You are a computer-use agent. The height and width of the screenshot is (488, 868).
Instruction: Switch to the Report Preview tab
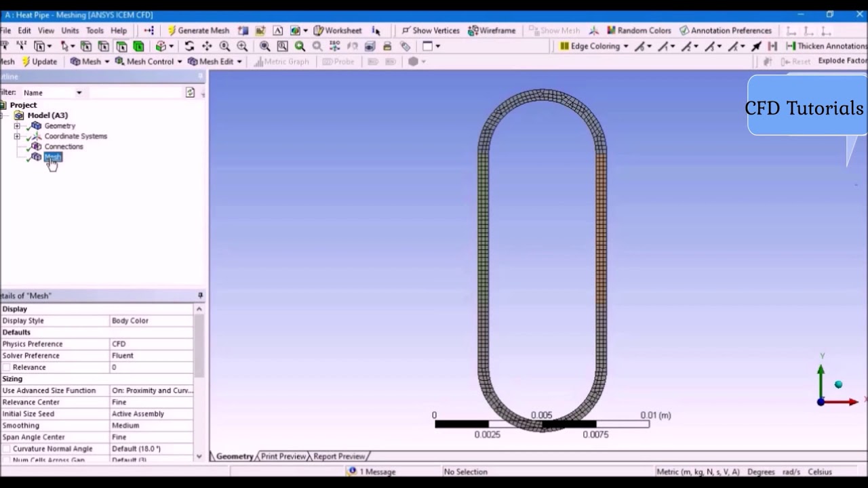(339, 456)
